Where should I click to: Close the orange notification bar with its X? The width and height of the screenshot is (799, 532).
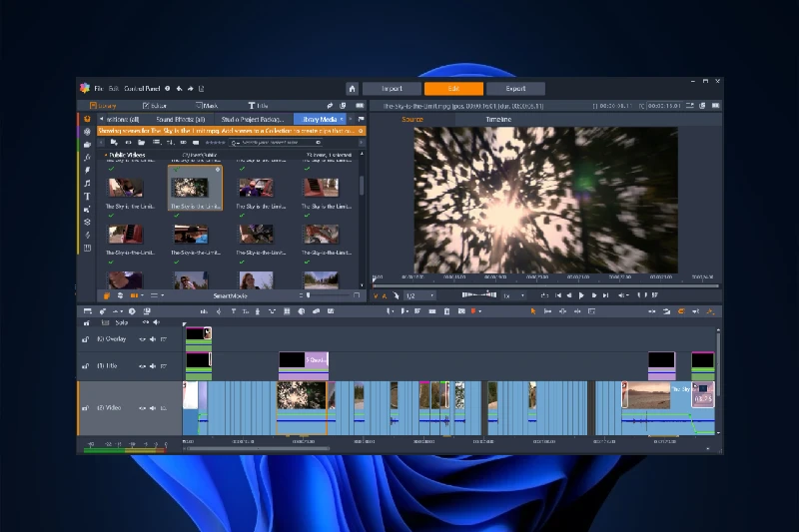pyautogui.click(x=361, y=131)
